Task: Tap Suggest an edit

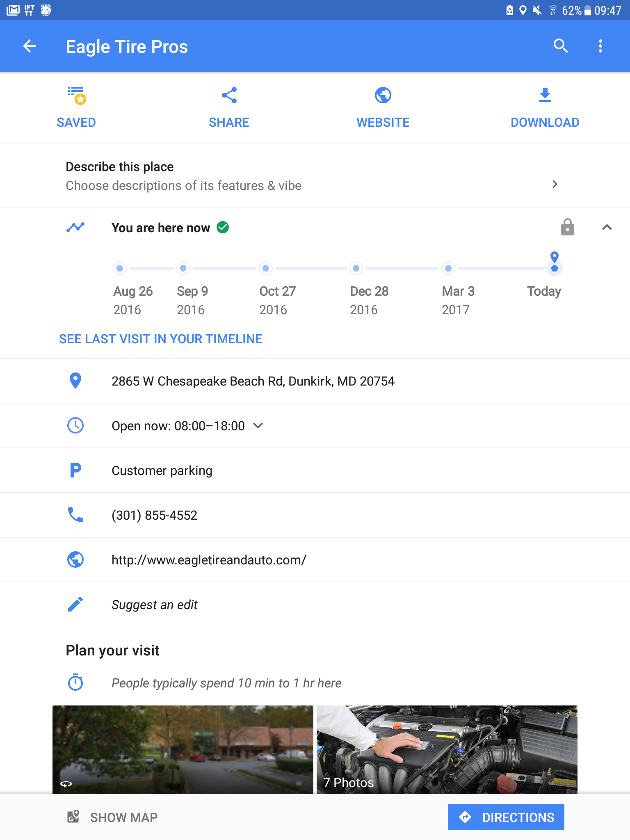Action: (155, 605)
